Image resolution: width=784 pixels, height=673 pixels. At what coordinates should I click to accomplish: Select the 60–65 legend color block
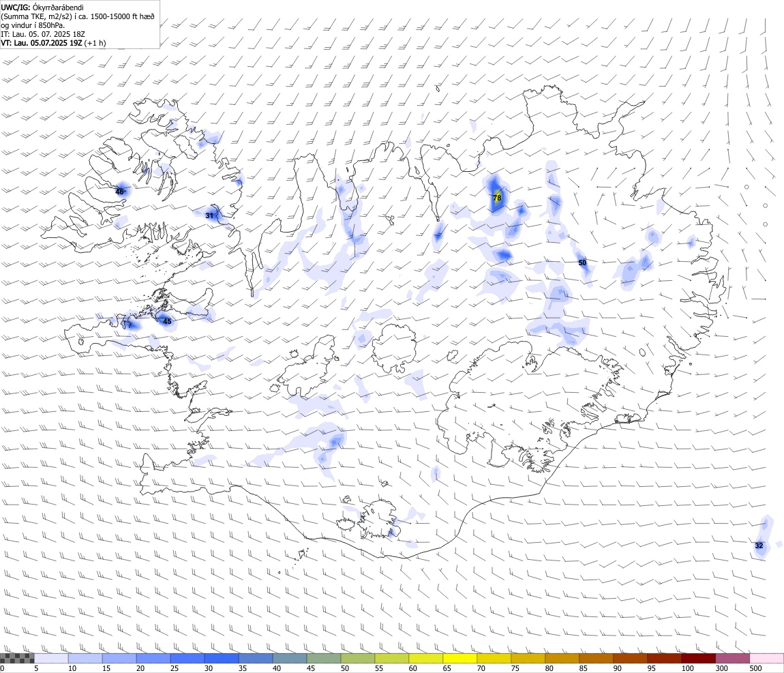pos(425,658)
